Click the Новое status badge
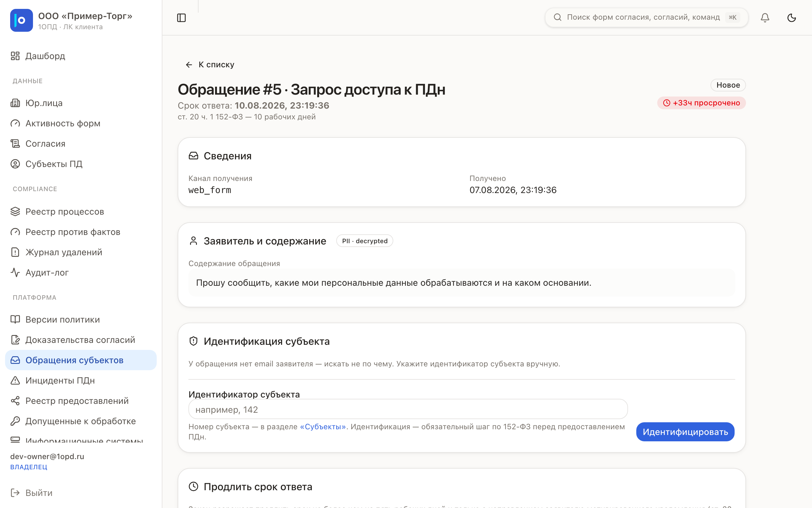This screenshot has height=508, width=812. tap(728, 85)
